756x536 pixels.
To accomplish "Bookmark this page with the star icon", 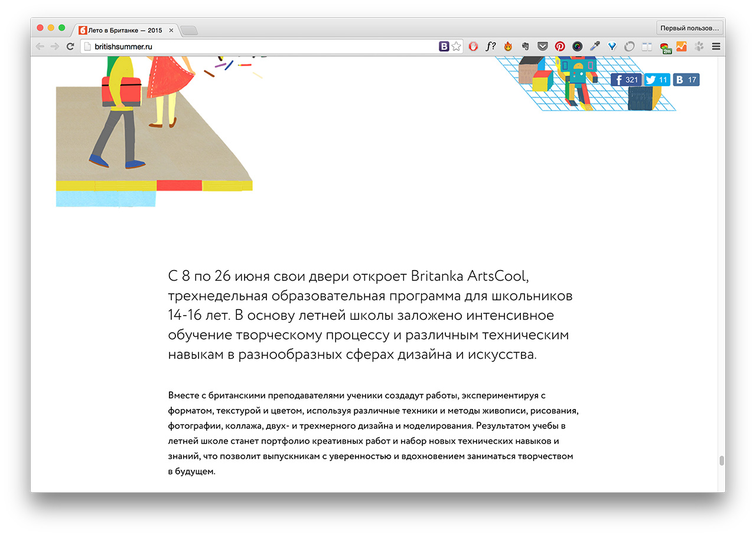I will click(456, 46).
